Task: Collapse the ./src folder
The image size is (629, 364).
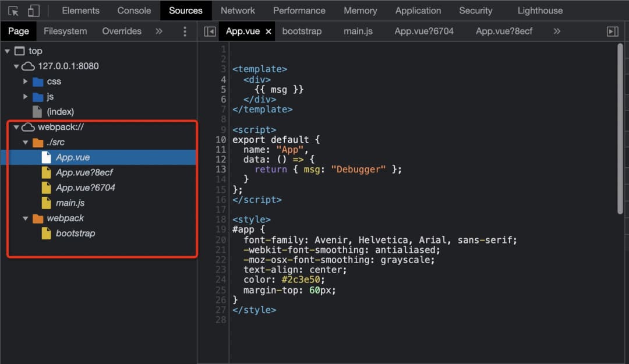Action: coord(26,142)
